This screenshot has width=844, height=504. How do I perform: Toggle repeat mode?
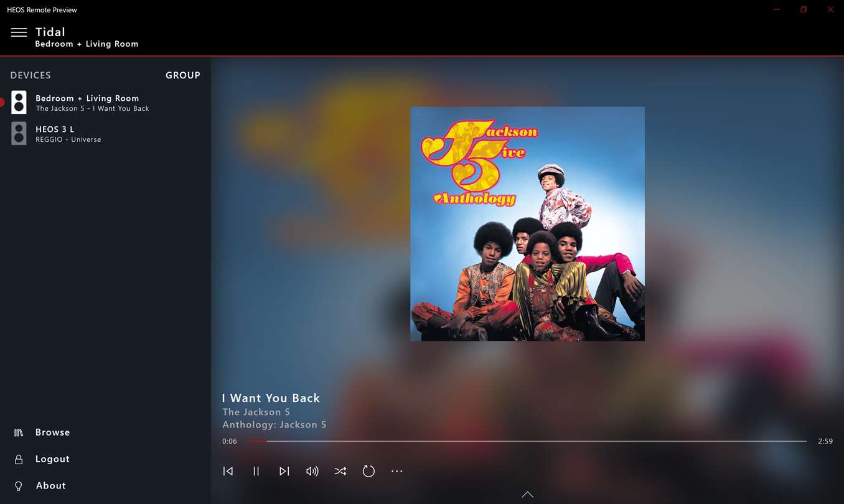pos(368,471)
